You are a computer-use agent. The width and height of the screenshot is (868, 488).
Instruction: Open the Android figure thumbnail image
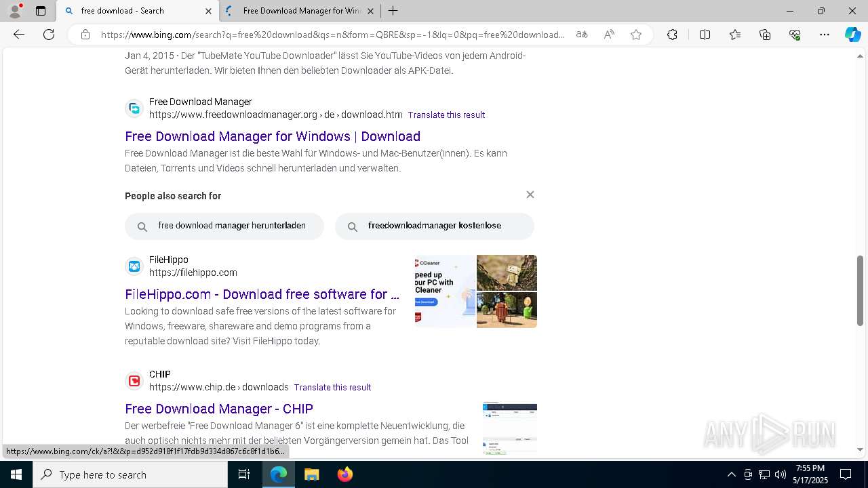pyautogui.click(x=507, y=310)
